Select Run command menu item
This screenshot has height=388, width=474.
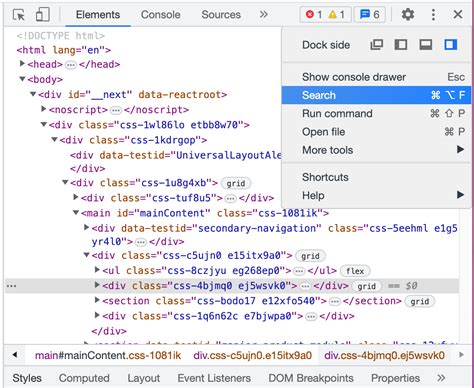click(x=376, y=114)
